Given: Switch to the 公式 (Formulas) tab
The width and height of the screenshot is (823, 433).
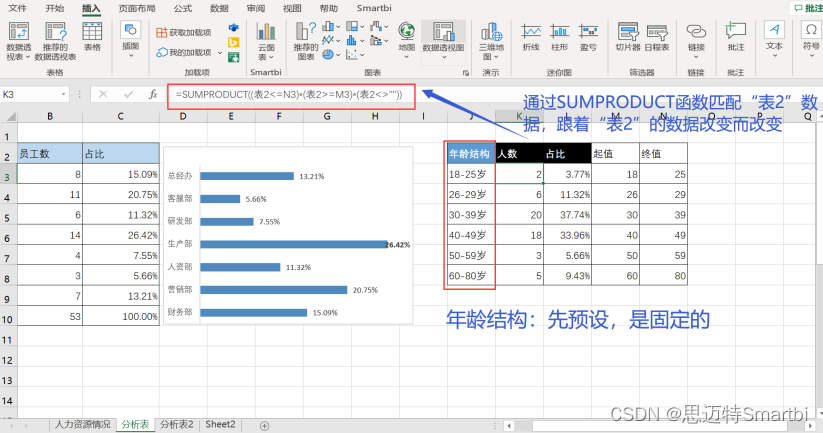Looking at the screenshot, I should click(x=183, y=8).
